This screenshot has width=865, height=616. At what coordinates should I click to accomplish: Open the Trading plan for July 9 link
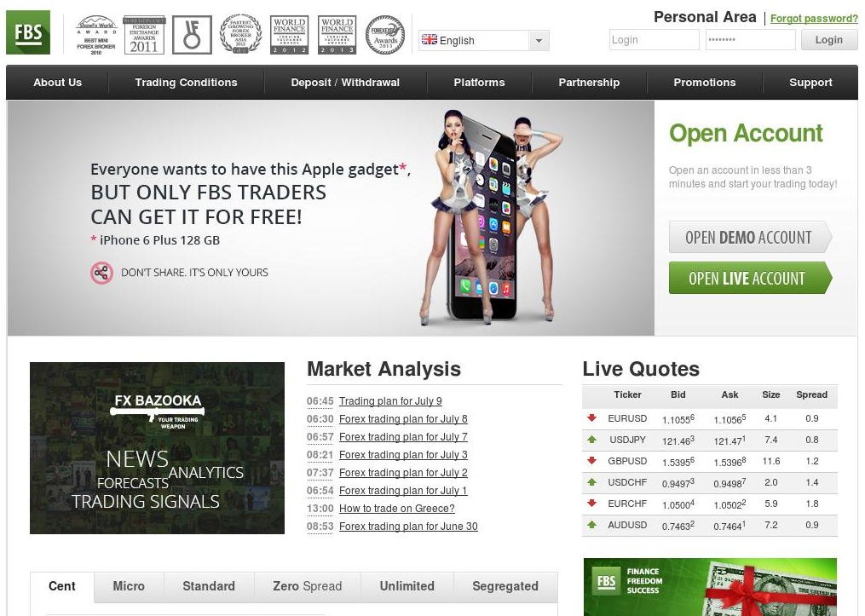pos(390,401)
